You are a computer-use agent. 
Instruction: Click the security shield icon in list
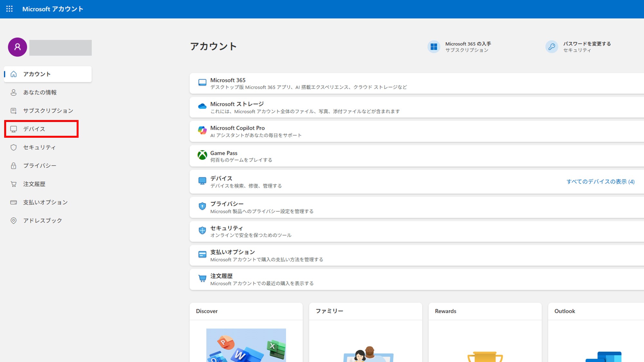pyautogui.click(x=202, y=230)
